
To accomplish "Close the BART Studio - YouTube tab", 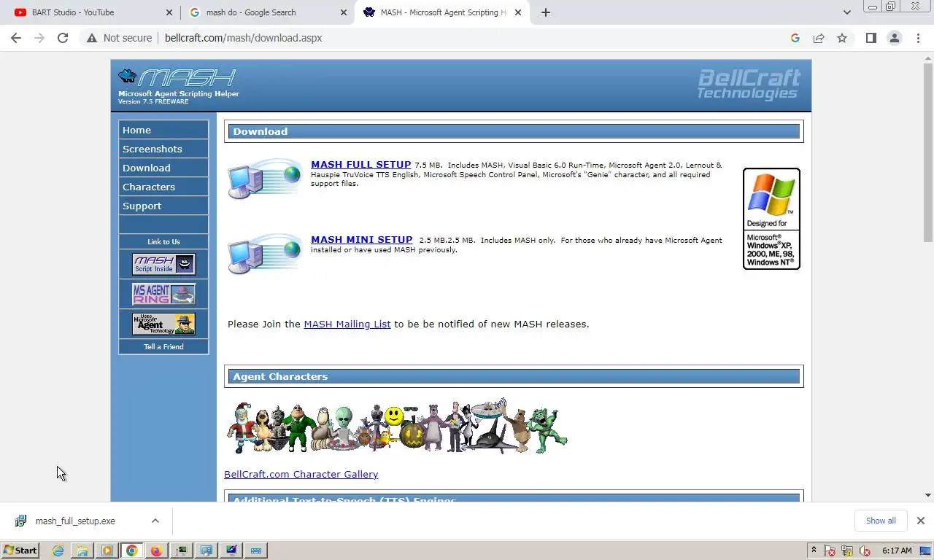I will tap(169, 12).
